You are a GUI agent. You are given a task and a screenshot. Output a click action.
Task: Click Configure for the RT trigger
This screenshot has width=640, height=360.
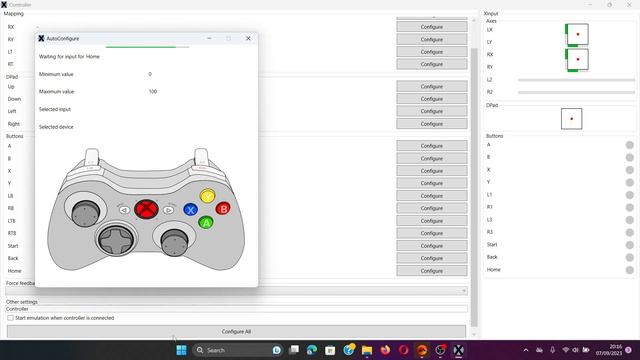point(432,64)
